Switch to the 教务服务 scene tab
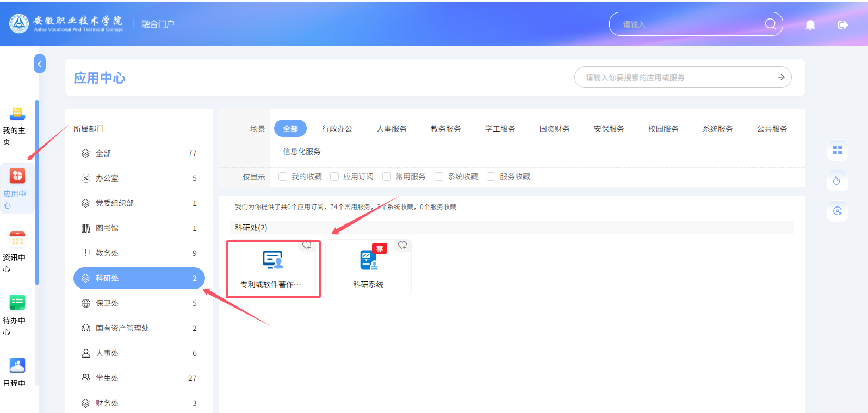 (445, 129)
